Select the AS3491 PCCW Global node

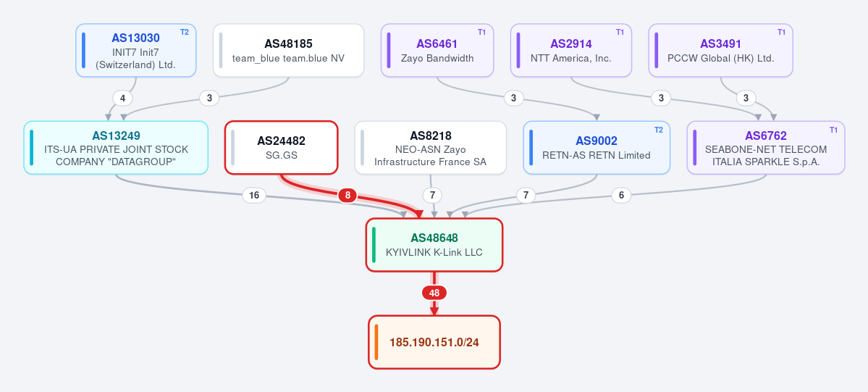(x=721, y=50)
